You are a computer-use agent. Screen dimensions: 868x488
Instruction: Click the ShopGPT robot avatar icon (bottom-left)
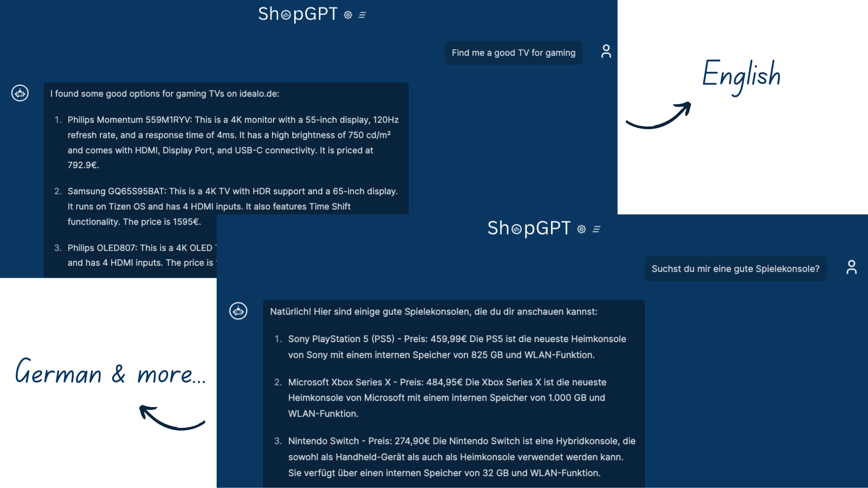point(238,311)
